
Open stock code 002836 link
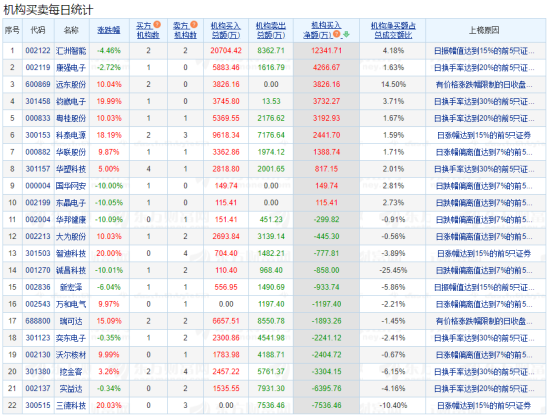coord(38,287)
